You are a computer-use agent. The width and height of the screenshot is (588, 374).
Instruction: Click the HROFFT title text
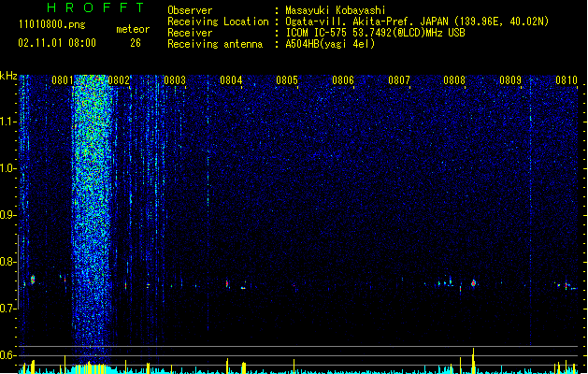point(95,7)
